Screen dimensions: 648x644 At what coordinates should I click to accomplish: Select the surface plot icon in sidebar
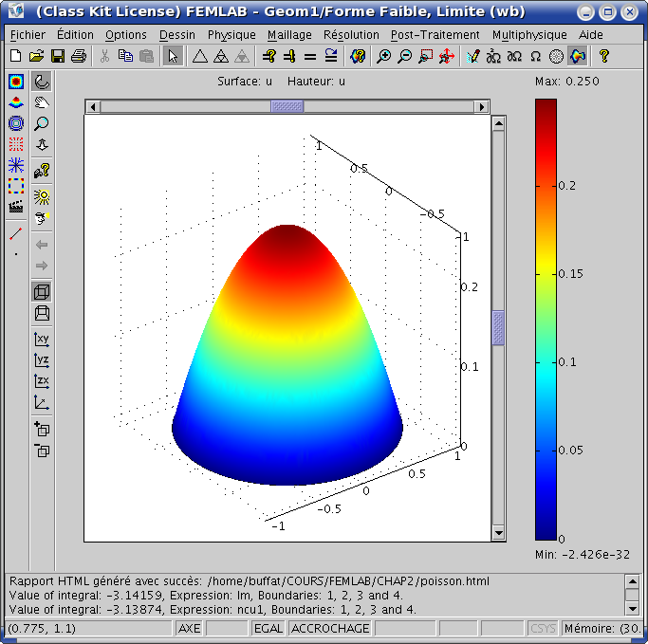(x=16, y=83)
